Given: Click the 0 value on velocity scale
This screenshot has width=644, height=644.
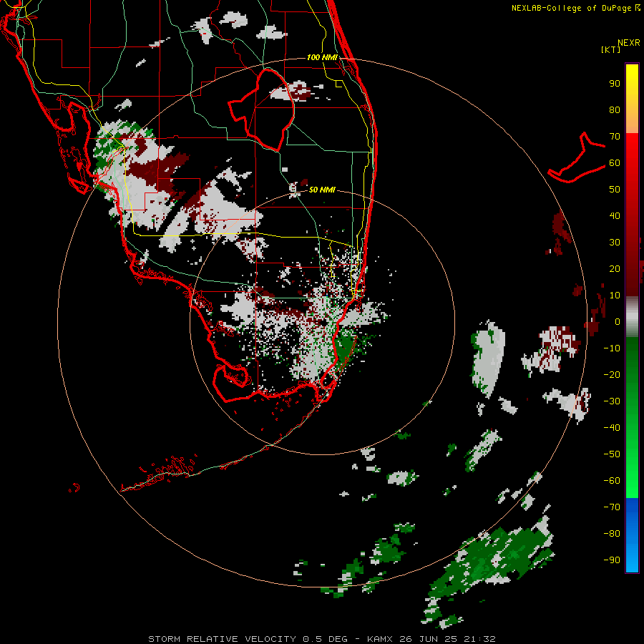Looking at the screenshot, I should 618,321.
